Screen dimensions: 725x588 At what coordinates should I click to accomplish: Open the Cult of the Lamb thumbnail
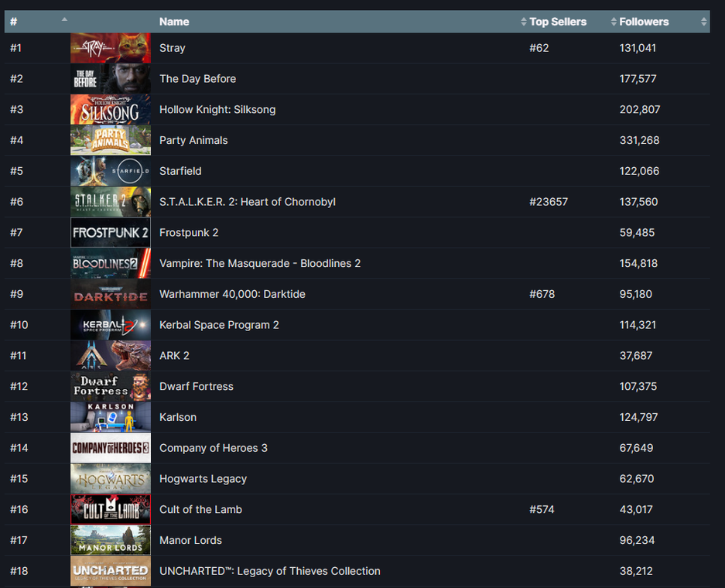point(111,509)
